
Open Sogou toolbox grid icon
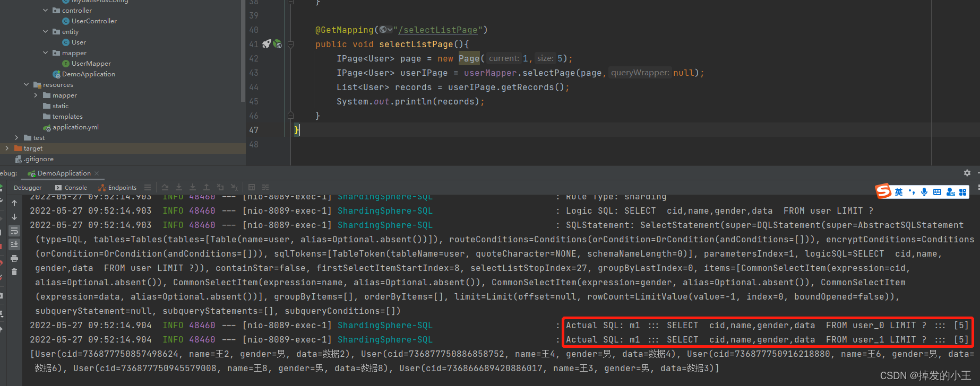963,192
